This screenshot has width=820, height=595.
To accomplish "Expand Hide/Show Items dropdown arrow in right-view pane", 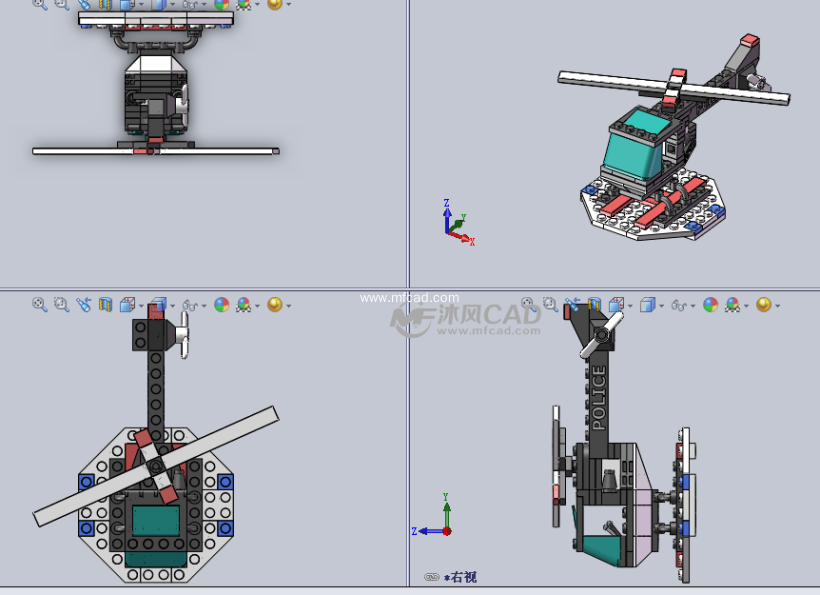I will coord(693,306).
